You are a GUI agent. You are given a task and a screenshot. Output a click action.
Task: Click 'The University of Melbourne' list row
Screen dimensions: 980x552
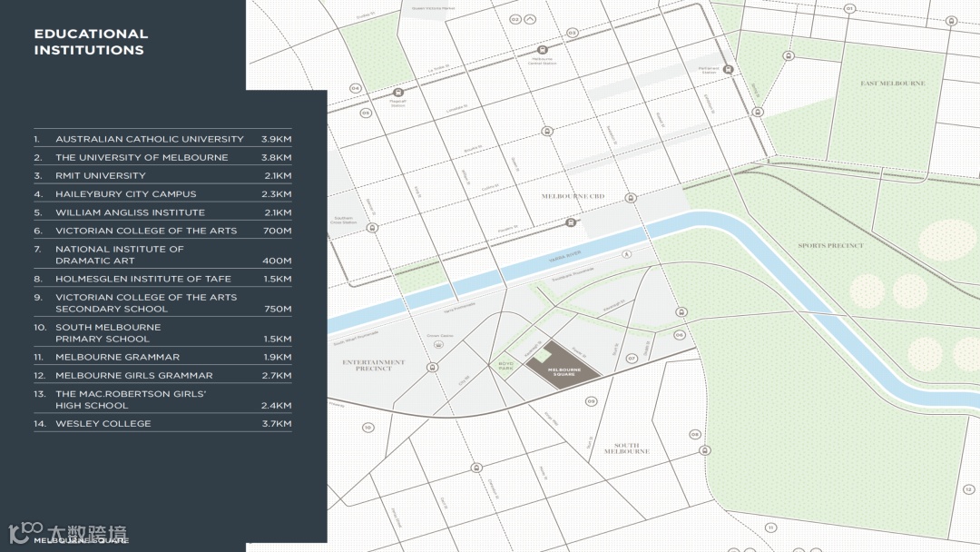pos(162,158)
